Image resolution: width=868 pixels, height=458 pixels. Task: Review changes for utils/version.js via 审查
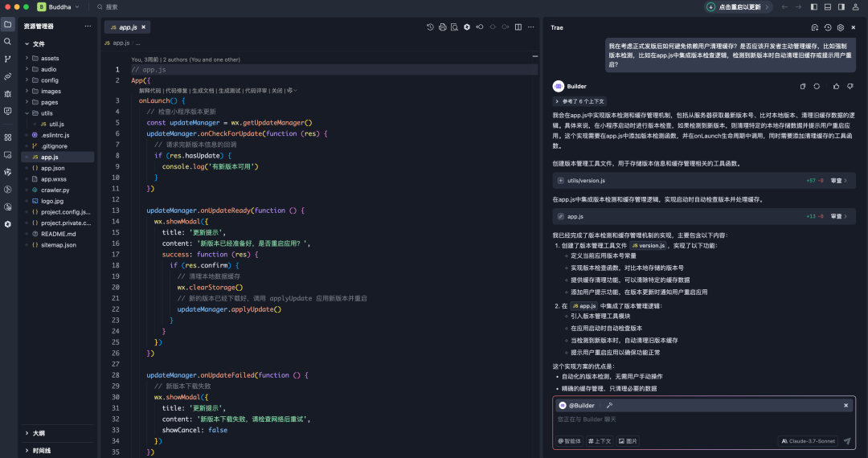tap(838, 181)
